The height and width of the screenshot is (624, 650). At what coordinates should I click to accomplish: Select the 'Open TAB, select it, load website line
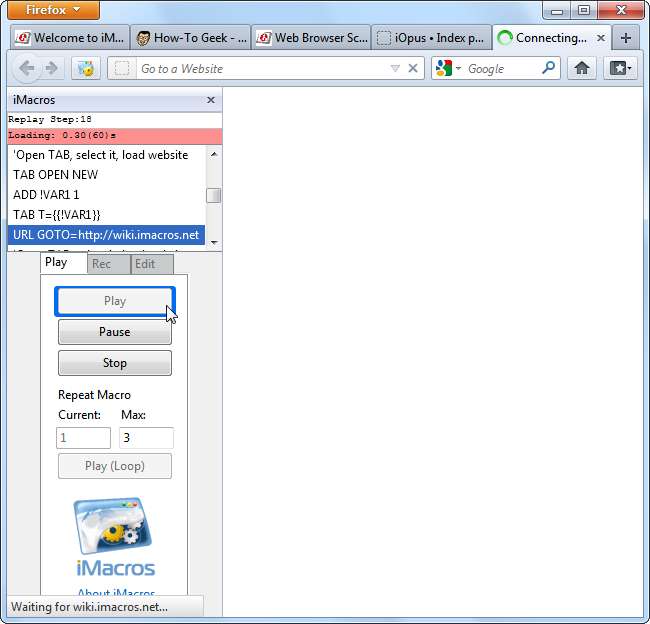(106, 155)
